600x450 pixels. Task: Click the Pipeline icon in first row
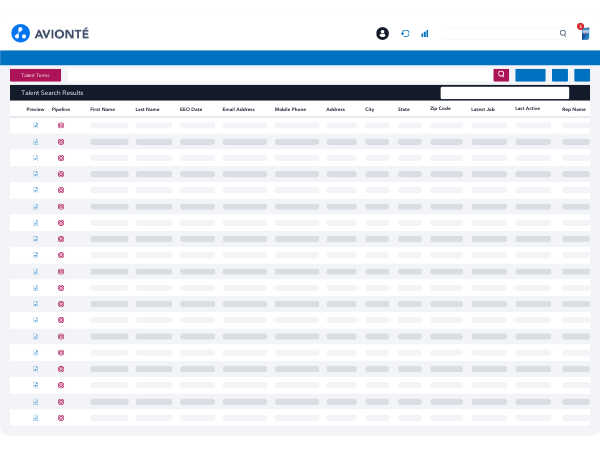[x=61, y=125]
